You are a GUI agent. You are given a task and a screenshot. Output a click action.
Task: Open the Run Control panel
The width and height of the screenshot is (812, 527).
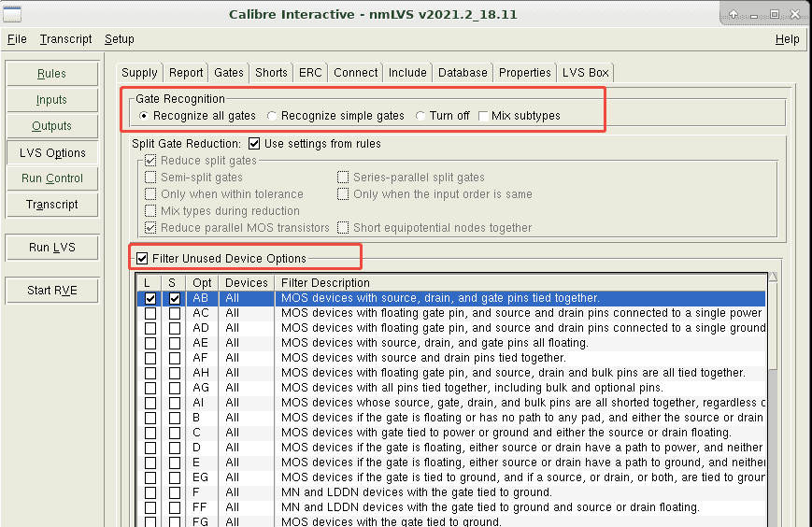click(x=51, y=178)
